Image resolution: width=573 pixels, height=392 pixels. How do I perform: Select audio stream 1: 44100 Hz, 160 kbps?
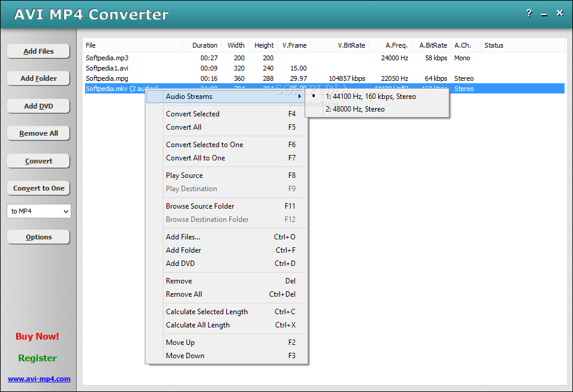(x=376, y=96)
